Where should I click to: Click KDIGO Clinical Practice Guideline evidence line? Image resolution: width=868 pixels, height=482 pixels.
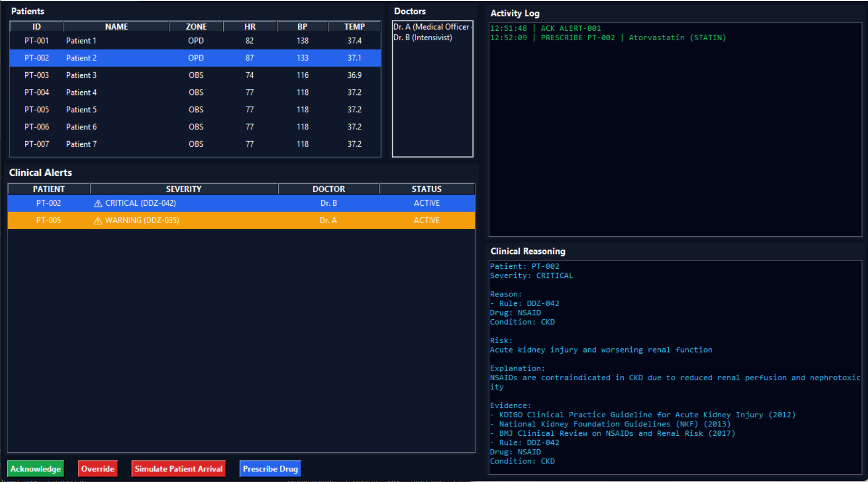pyautogui.click(x=643, y=415)
